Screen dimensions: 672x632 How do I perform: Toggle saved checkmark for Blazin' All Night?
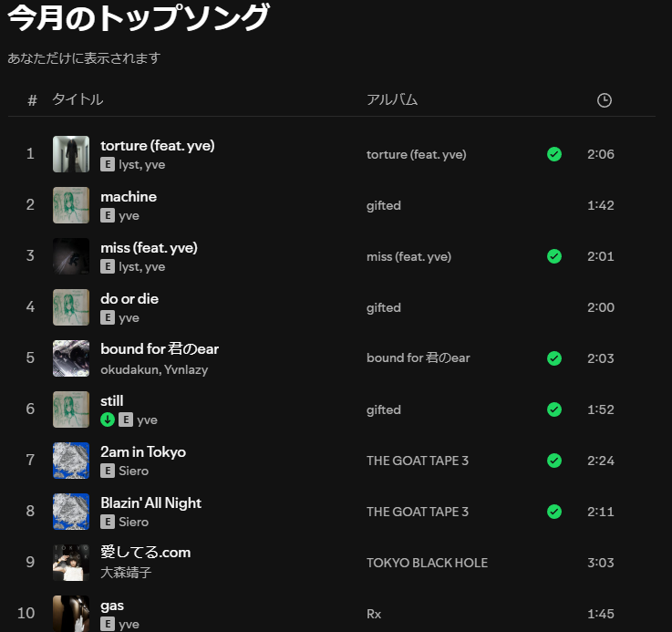[x=554, y=512]
